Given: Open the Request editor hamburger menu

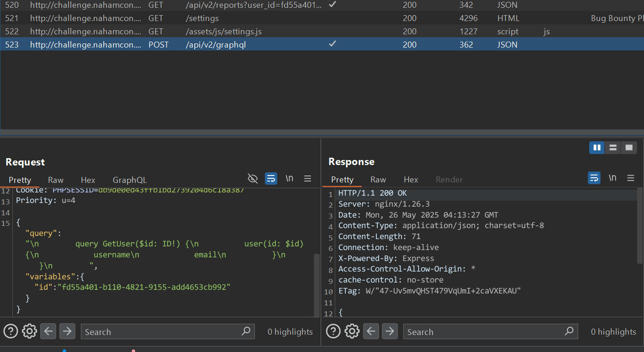Looking at the screenshot, I should click(308, 178).
